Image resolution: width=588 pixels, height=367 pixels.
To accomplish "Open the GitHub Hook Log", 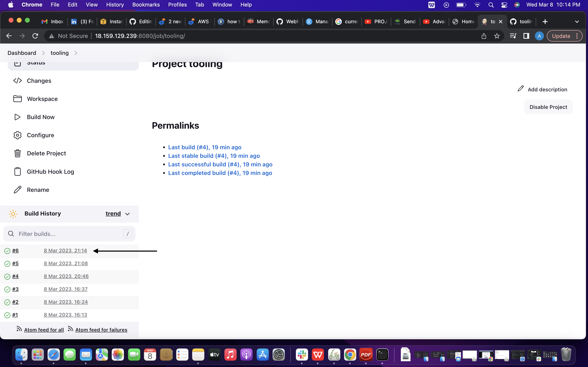I will pyautogui.click(x=50, y=172).
